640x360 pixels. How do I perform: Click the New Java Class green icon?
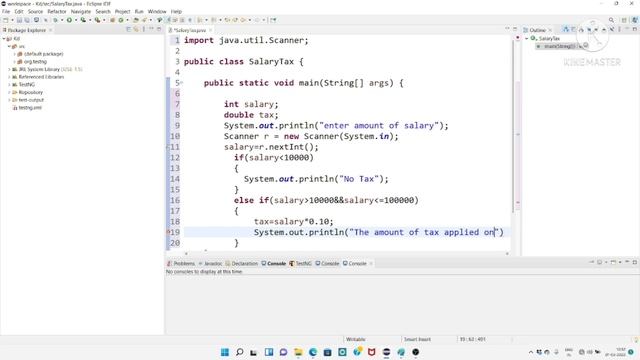coord(121,20)
